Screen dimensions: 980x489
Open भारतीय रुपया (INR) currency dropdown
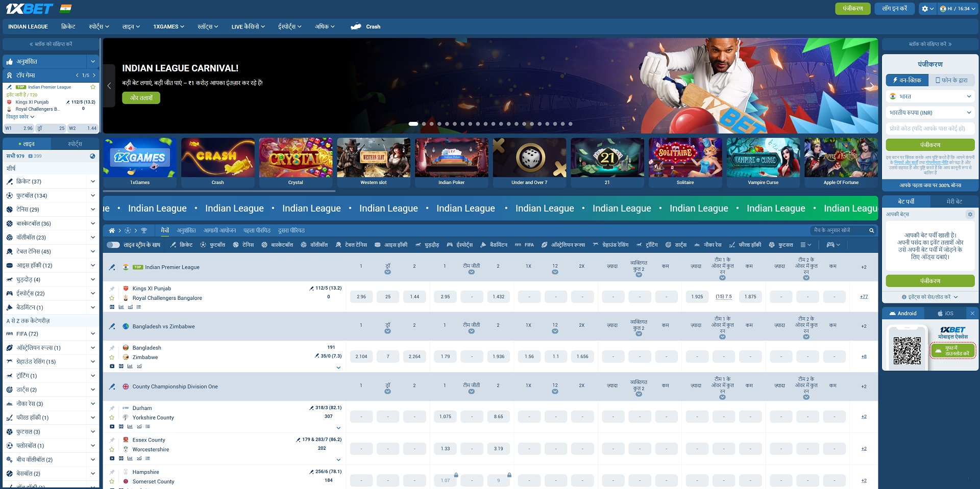(x=930, y=113)
